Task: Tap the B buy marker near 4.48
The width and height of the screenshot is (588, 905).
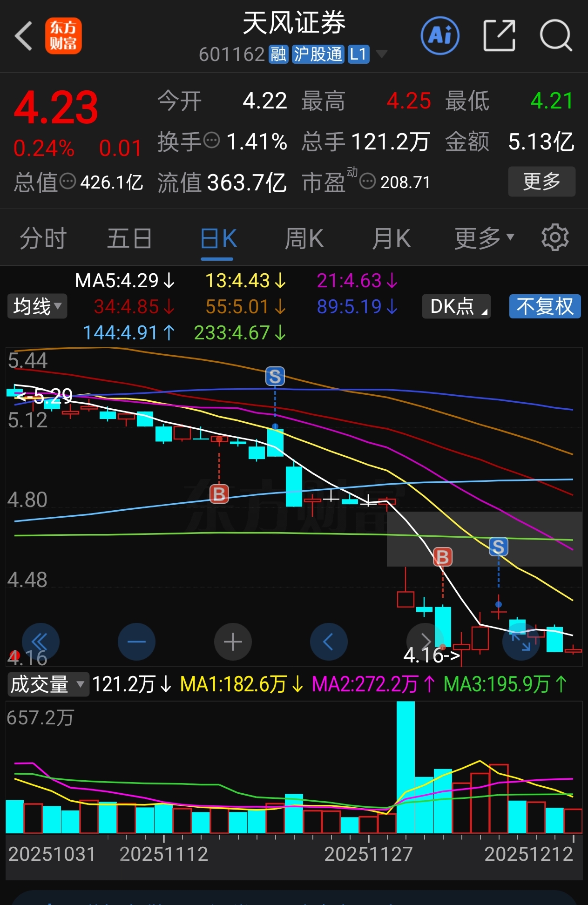Action: (442, 557)
